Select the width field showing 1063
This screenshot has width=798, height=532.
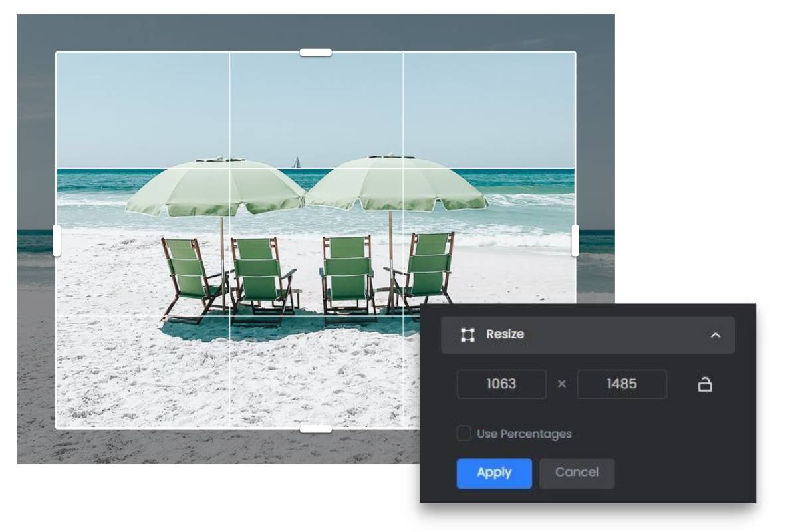point(501,384)
